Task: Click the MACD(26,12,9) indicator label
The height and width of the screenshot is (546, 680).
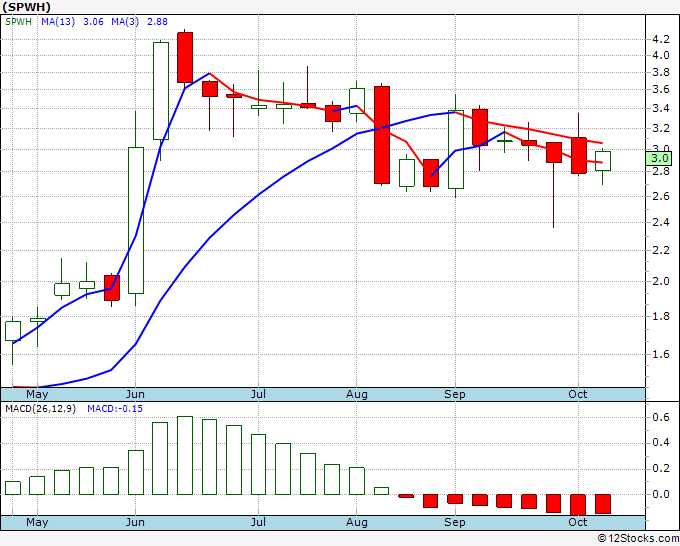Action: 40,409
